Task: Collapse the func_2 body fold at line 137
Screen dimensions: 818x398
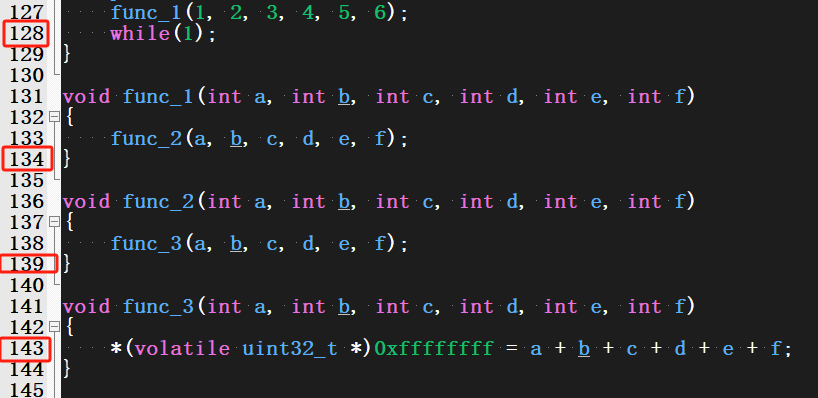Action: click(54, 222)
